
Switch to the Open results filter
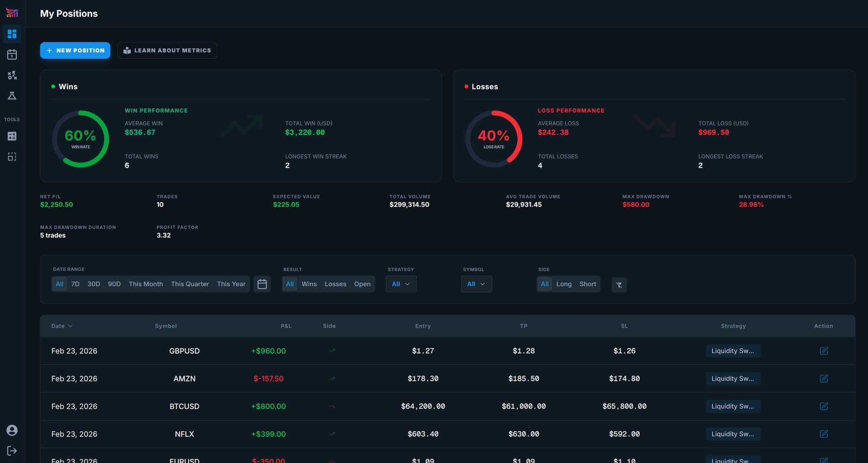click(362, 284)
